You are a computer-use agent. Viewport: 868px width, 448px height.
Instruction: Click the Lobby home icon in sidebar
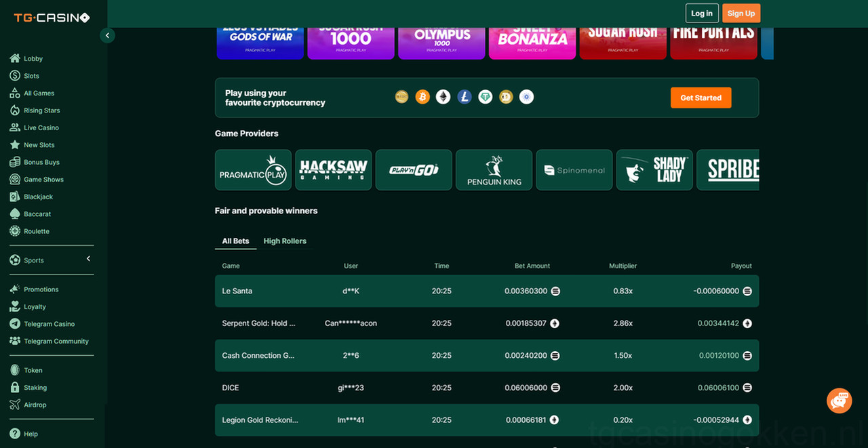pyautogui.click(x=15, y=58)
